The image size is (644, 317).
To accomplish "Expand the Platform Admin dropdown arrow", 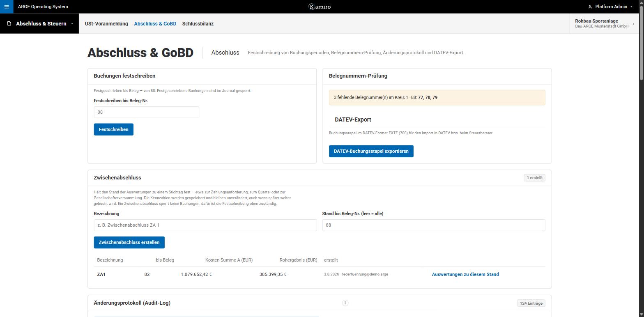I will [631, 7].
